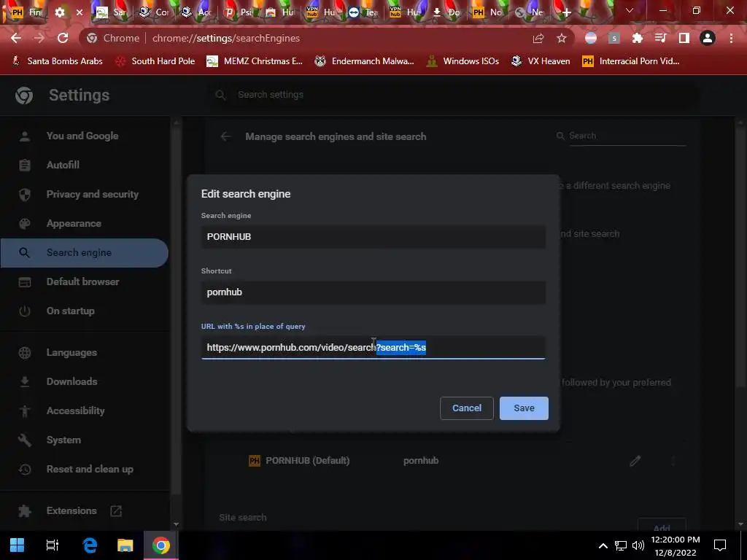Open Appearance settings section
This screenshot has width=747, height=560.
point(74,223)
